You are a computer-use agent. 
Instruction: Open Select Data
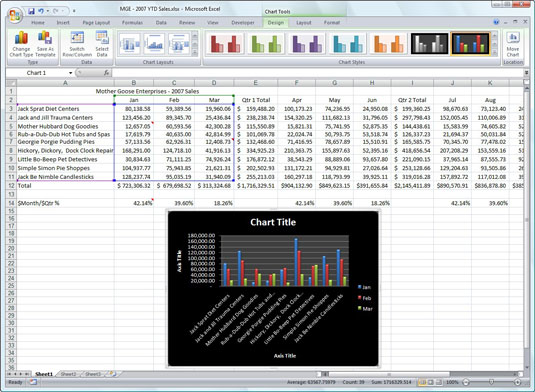(102, 44)
